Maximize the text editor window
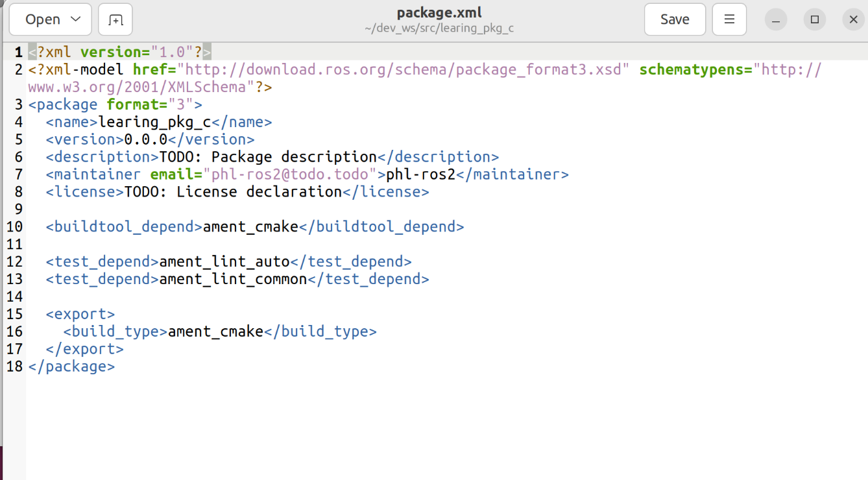The height and width of the screenshot is (480, 868). click(x=815, y=19)
